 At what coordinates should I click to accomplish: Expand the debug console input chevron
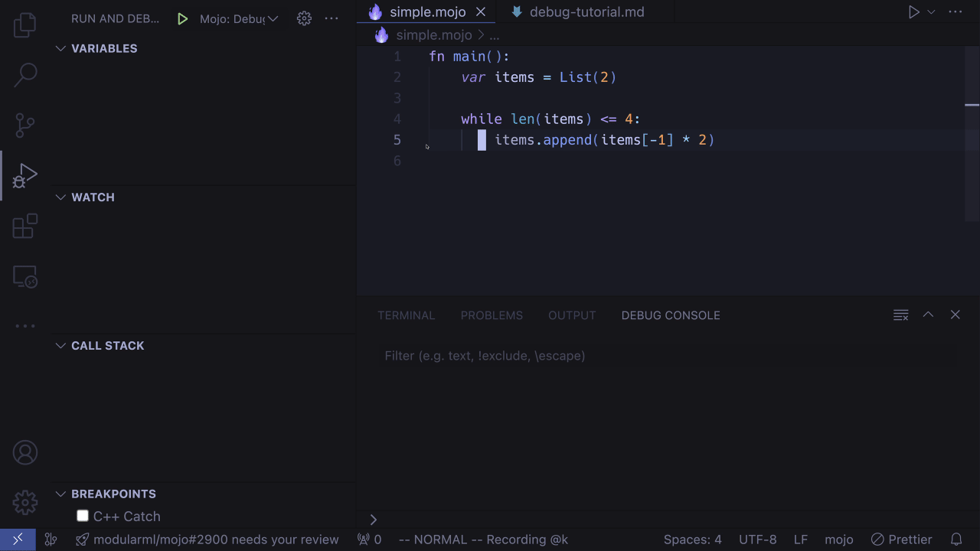pos(374,520)
